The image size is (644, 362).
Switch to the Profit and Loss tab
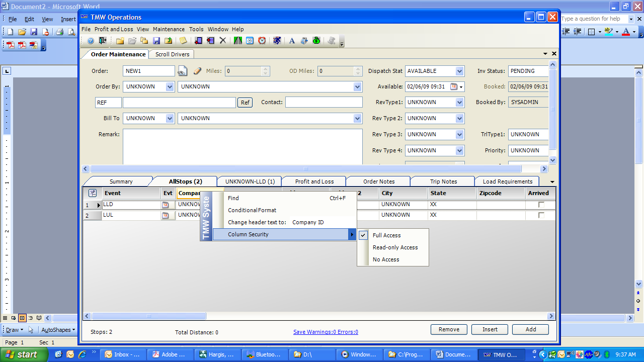(x=314, y=182)
